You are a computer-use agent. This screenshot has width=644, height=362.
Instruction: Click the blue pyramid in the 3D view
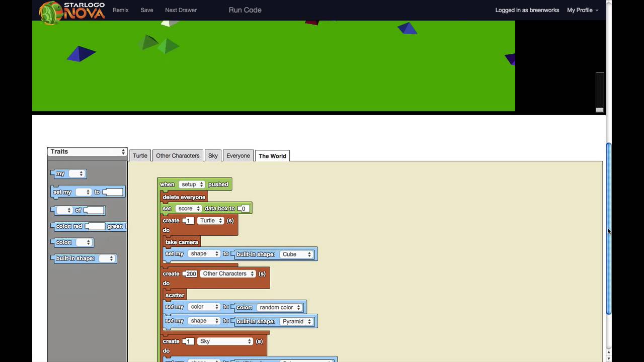point(80,54)
